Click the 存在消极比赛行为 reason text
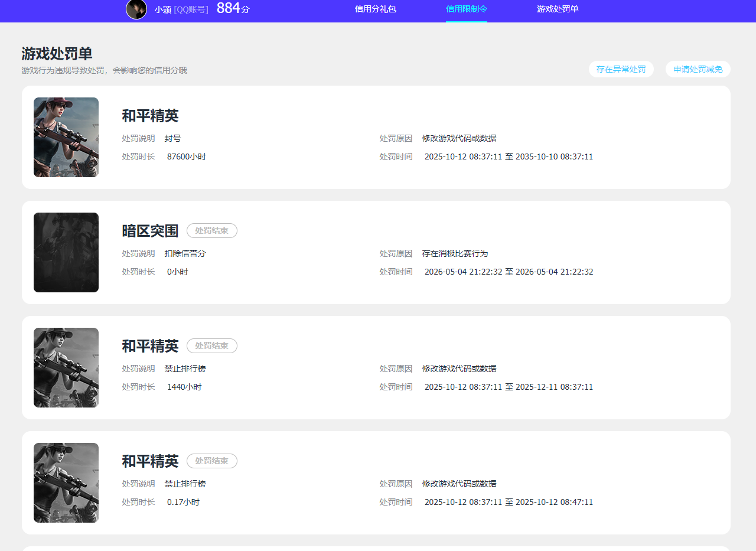The width and height of the screenshot is (756, 551). (x=455, y=253)
